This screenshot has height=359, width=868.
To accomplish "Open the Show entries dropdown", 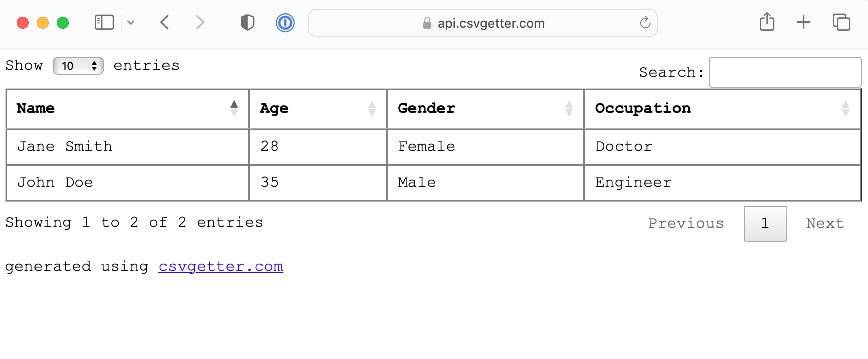I will coord(78,65).
